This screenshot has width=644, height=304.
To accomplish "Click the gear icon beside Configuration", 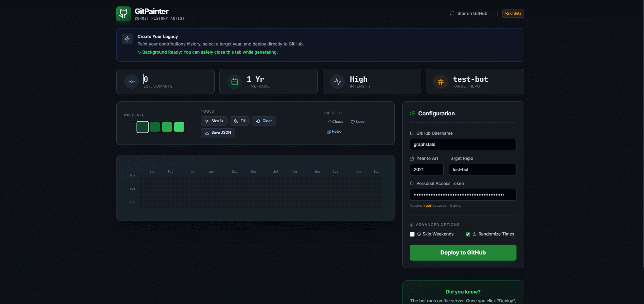I will pyautogui.click(x=413, y=113).
